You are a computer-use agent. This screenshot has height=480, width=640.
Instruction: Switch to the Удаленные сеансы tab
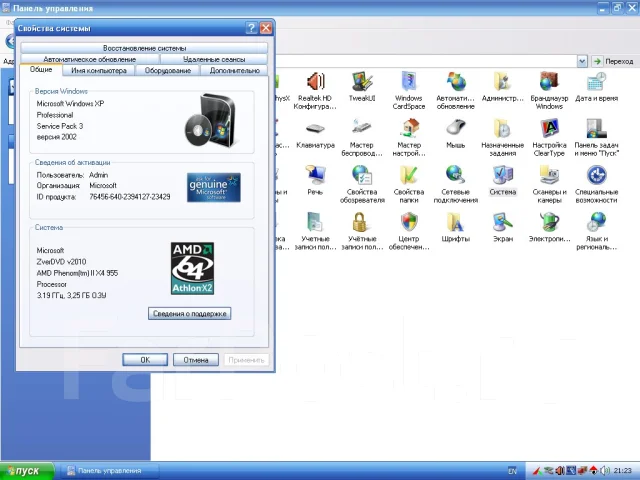tap(214, 59)
